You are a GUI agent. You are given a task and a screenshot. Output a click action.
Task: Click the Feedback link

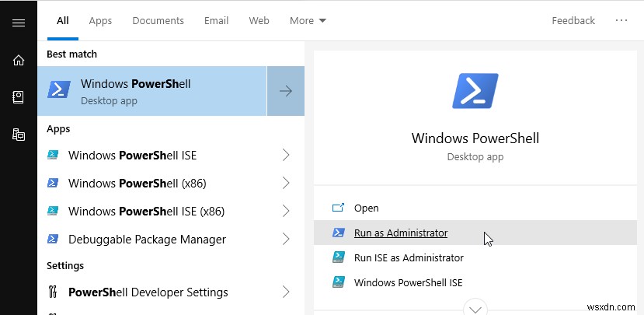click(573, 20)
